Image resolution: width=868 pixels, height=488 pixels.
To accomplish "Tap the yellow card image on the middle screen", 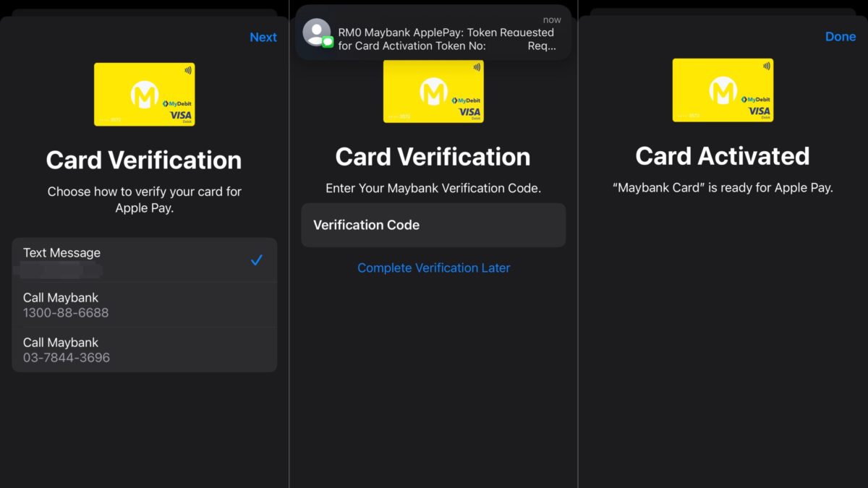I will [x=433, y=92].
